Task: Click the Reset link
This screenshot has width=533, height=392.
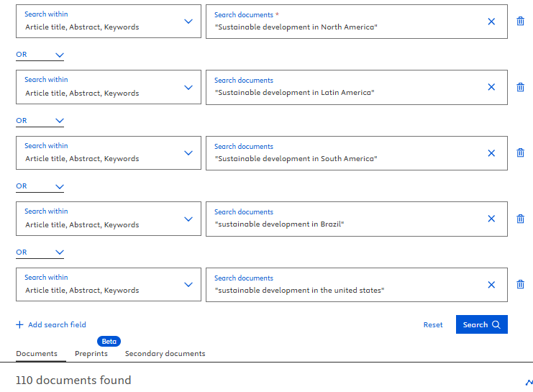Action: (433, 325)
